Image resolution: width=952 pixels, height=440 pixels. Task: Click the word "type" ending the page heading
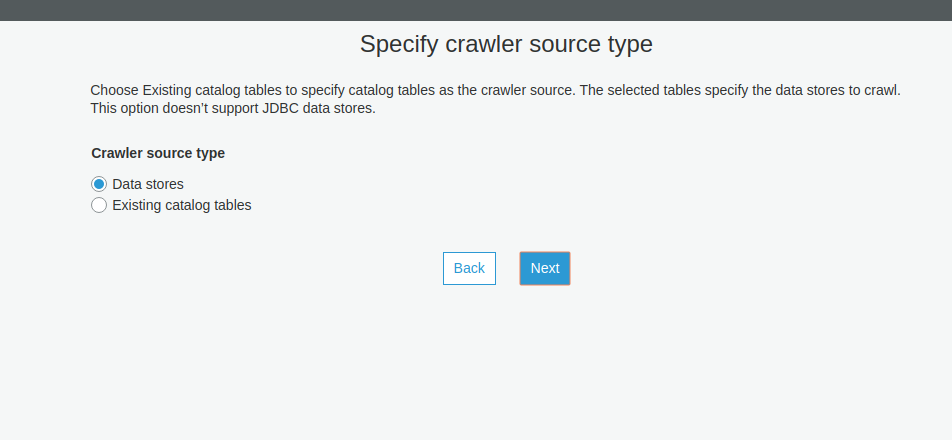click(x=630, y=44)
